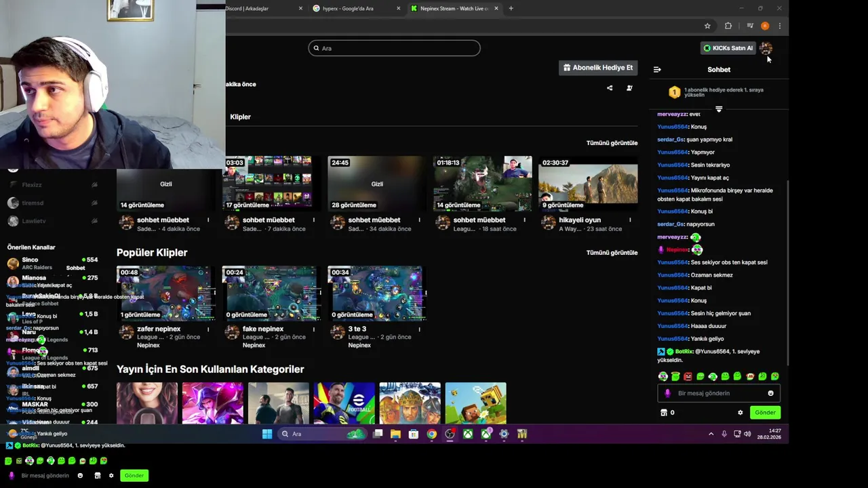
Task: Click the user icon next to share
Action: [x=629, y=88]
